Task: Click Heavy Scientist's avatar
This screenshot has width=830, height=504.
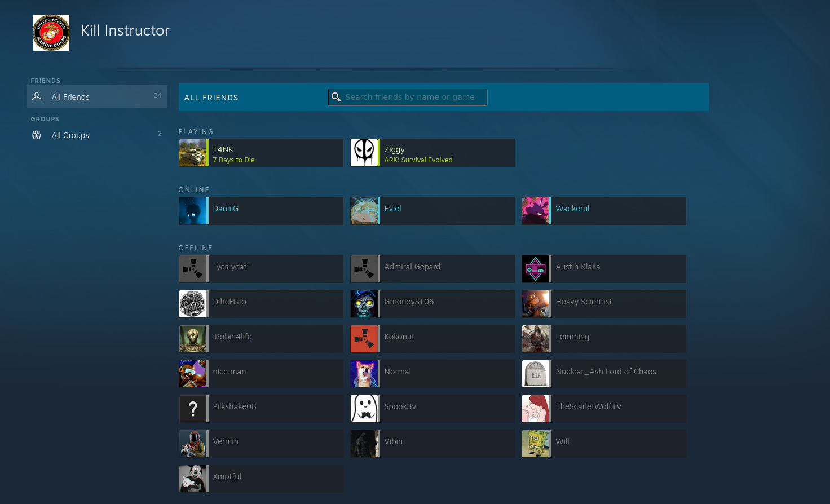Action: click(536, 304)
